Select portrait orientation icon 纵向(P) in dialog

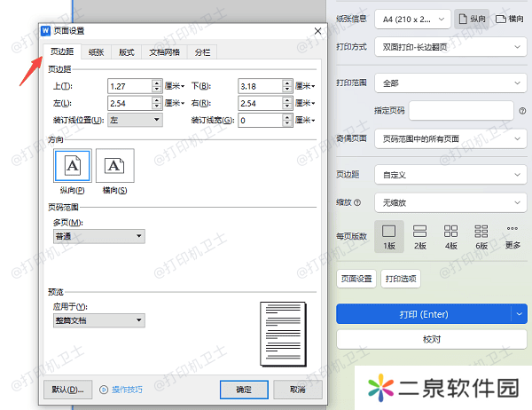pos(73,166)
